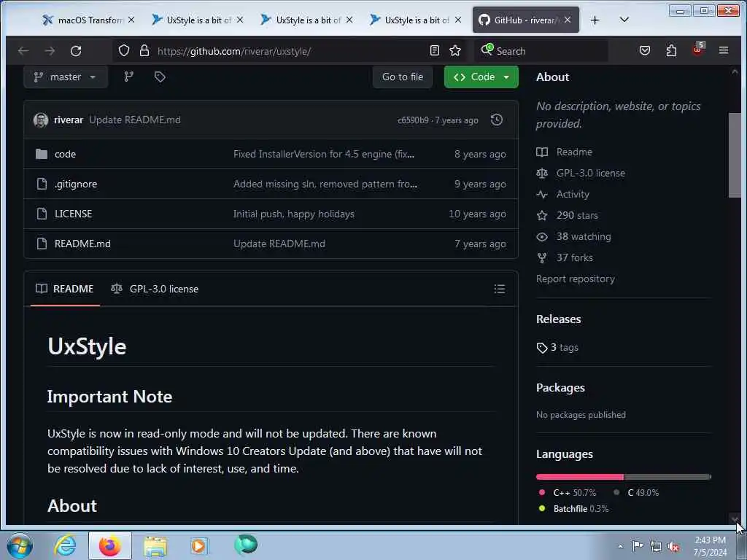The image size is (747, 560).
Task: Expand the master branch dropdown
Action: click(66, 77)
